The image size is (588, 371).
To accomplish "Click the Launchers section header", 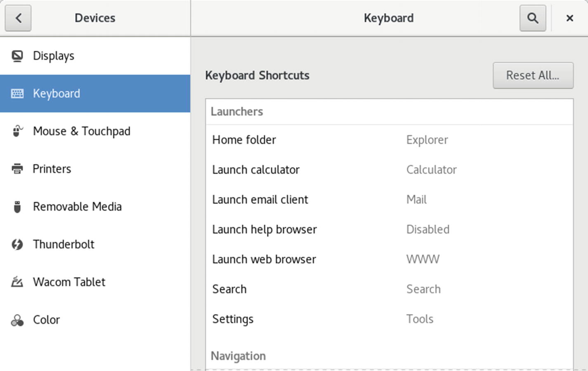I will coord(237,111).
